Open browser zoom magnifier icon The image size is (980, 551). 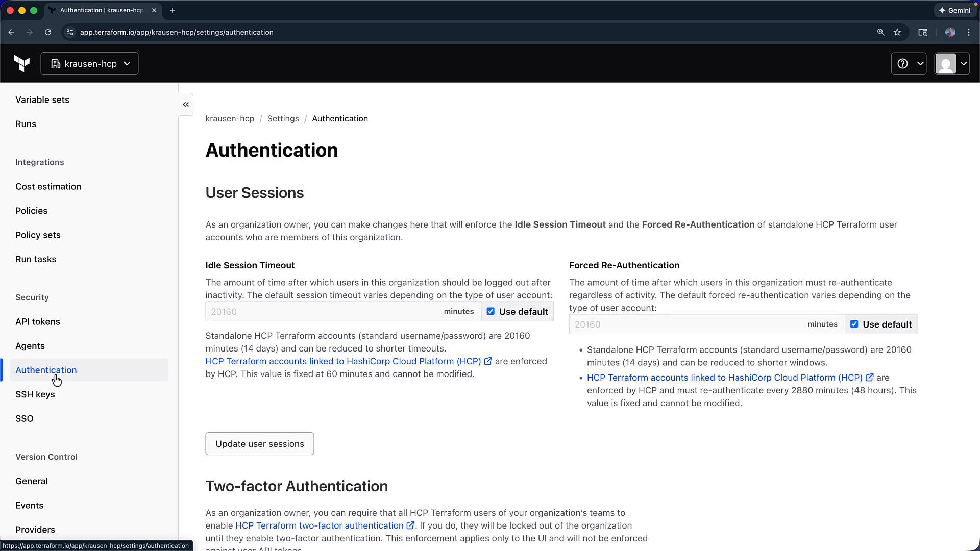pyautogui.click(x=880, y=32)
